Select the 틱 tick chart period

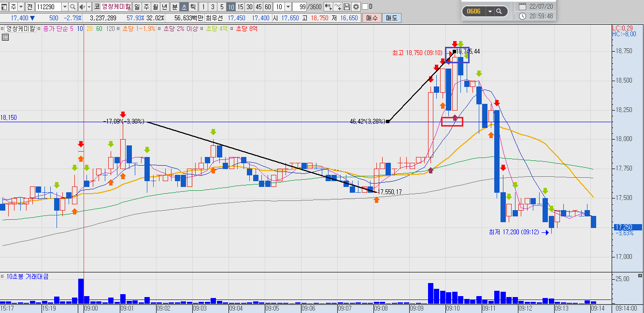coord(193,7)
